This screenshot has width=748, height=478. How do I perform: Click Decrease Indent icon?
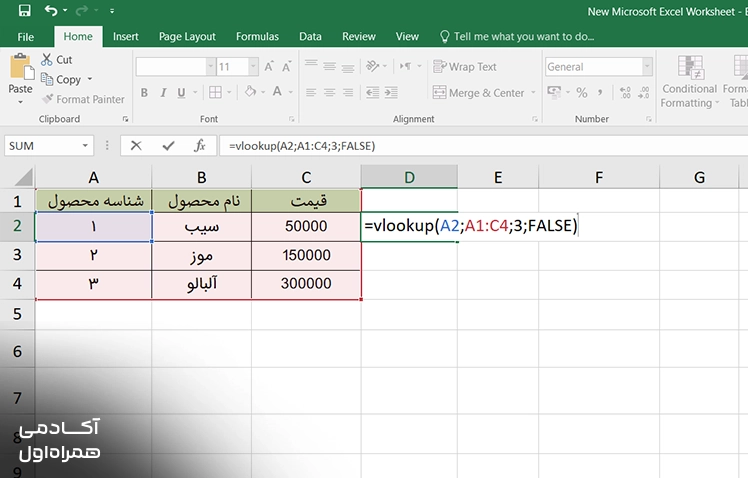(x=372, y=92)
